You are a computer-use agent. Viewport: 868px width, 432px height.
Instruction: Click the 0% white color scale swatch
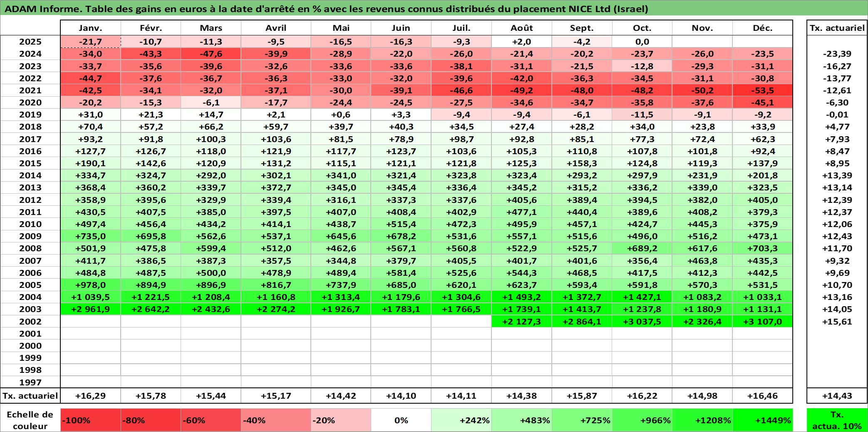pyautogui.click(x=401, y=420)
